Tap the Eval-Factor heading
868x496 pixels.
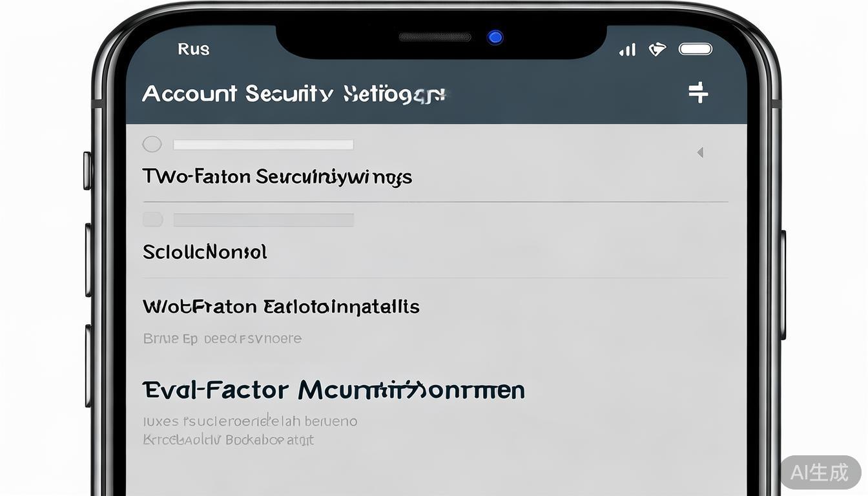333,390
